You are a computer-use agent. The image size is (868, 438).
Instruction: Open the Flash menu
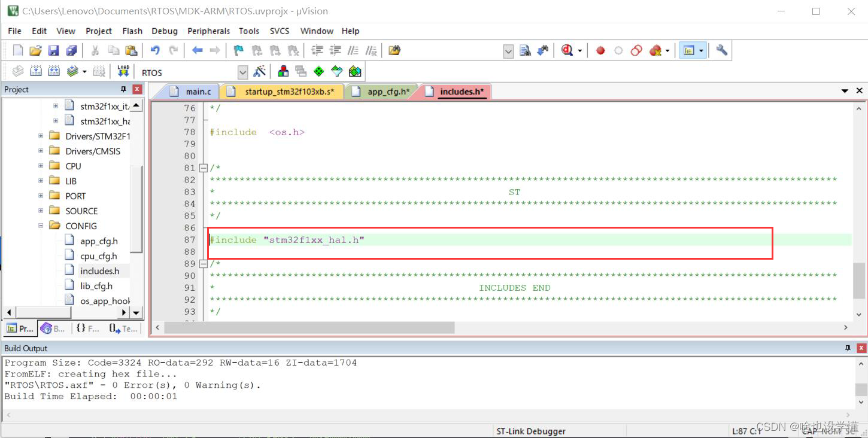tap(132, 31)
